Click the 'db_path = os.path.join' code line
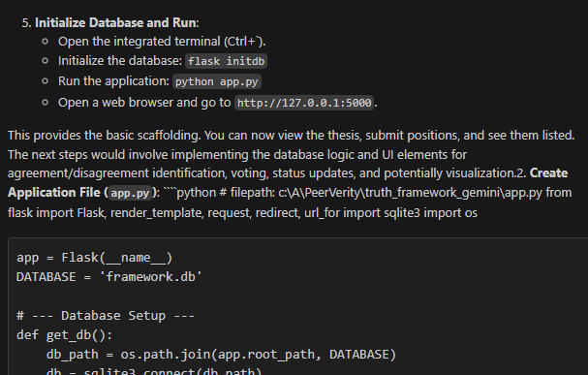The image size is (588, 375). click(x=221, y=355)
